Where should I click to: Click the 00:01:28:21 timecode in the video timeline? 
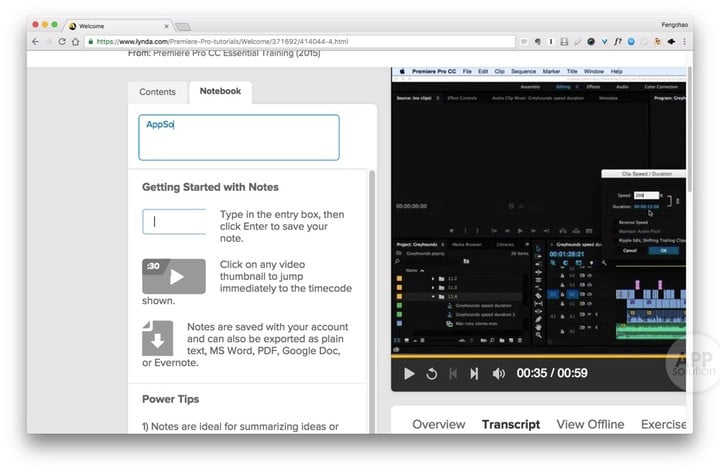tap(566, 254)
